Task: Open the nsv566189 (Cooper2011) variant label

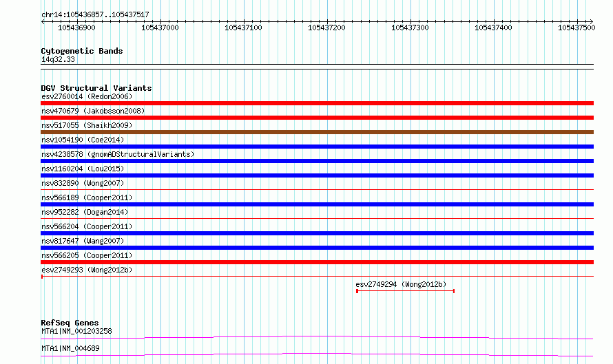Action: [x=87, y=197]
